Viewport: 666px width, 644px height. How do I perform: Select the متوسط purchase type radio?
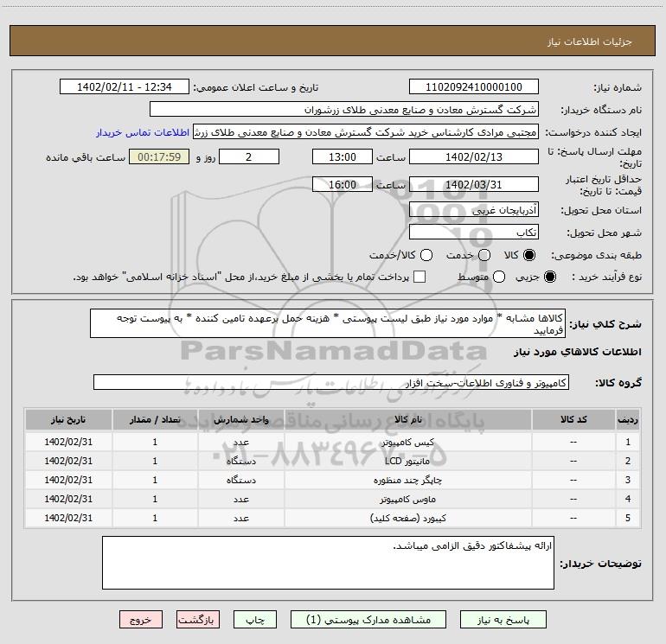tap(499, 277)
